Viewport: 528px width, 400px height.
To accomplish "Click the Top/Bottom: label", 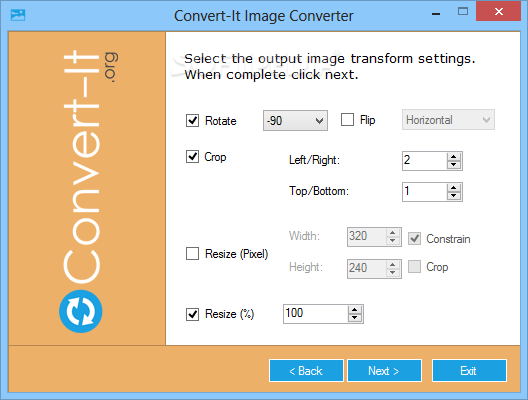I will (x=319, y=191).
